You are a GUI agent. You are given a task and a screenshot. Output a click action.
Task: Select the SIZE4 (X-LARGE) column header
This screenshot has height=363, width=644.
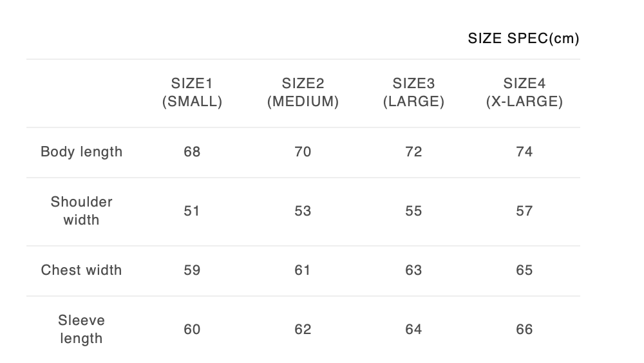click(524, 93)
